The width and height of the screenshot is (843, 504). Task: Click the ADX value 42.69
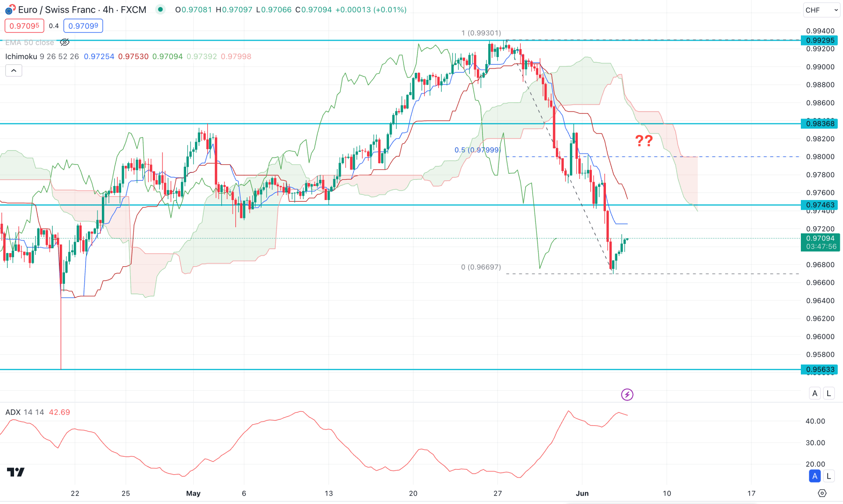tap(59, 412)
